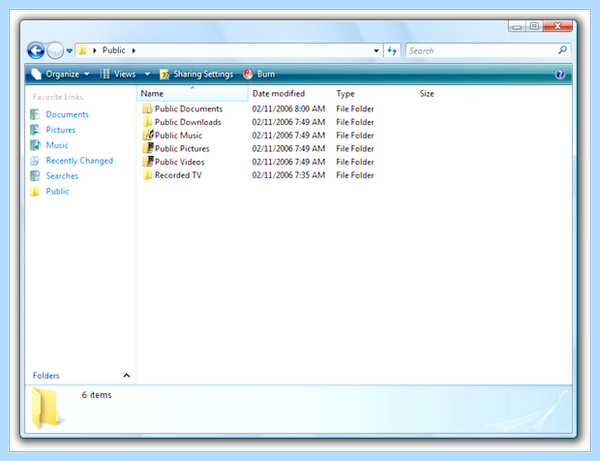Screen dimensions: 600x461
Task: Open the Organize dropdown menu
Action: click(60, 74)
